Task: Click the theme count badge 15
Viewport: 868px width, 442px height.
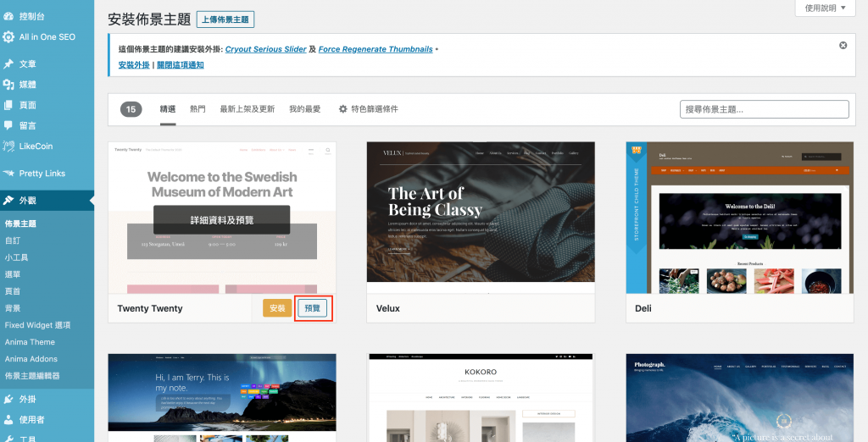Action: [131, 109]
